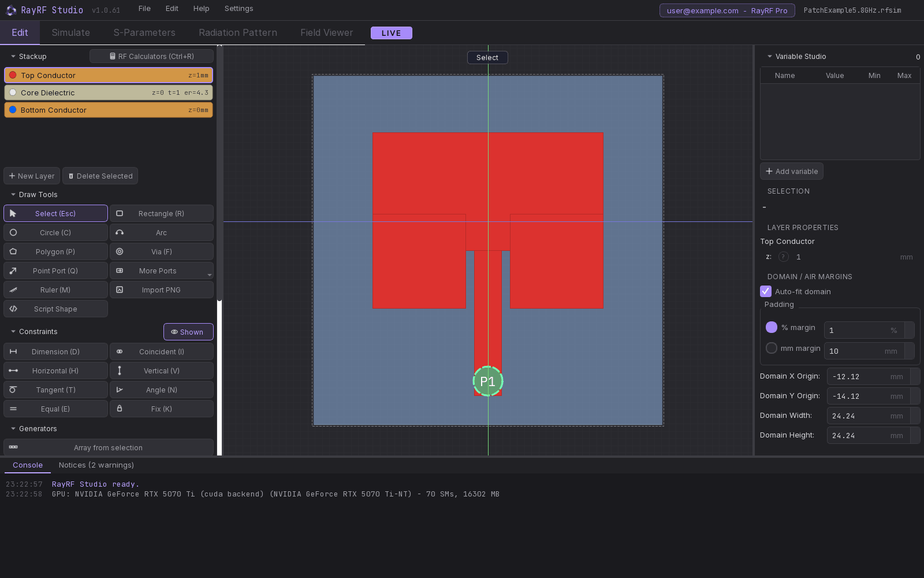Click the P1 port marker on canvas
924x578 pixels.
pos(488,381)
